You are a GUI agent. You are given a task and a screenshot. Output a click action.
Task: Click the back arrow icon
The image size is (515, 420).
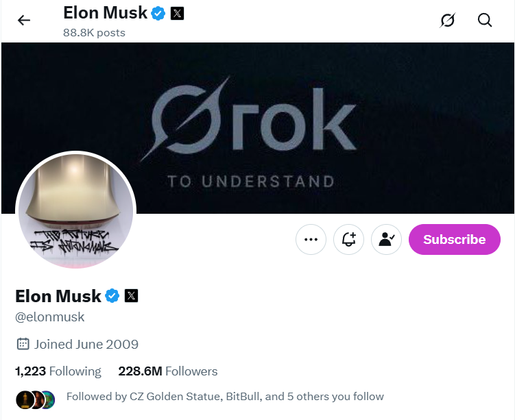(x=24, y=21)
